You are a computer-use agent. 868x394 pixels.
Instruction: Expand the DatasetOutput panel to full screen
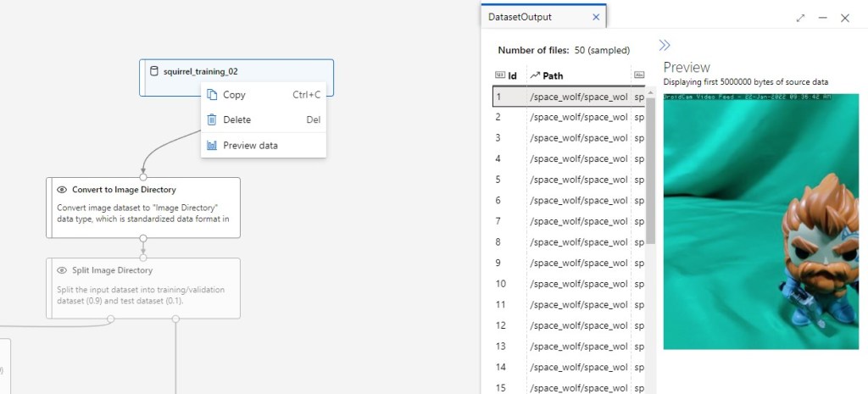click(800, 18)
